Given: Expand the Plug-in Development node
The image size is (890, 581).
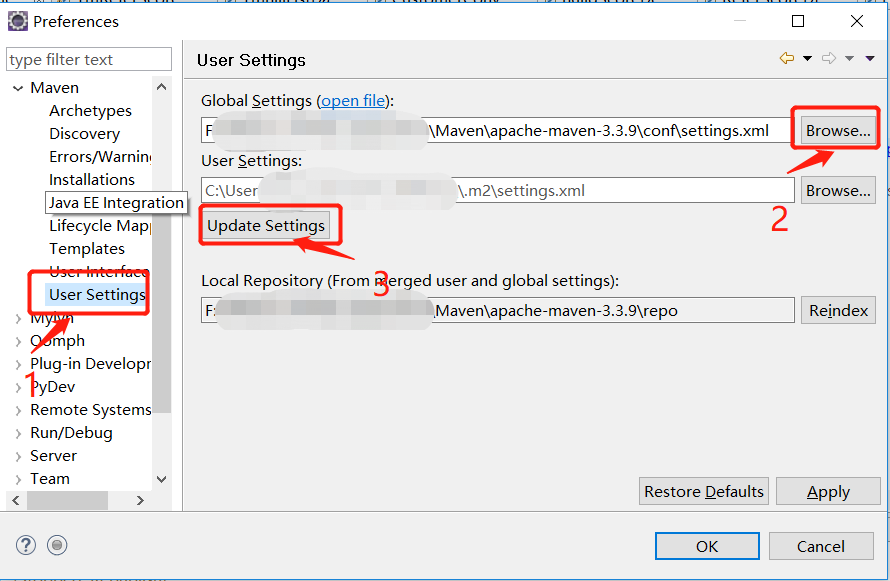Looking at the screenshot, I should point(18,365).
